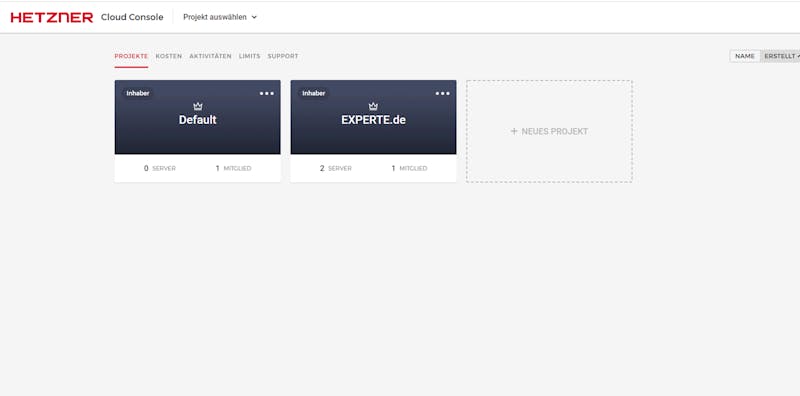Sort projects by Name
The width and height of the screenshot is (800, 396).
point(745,56)
